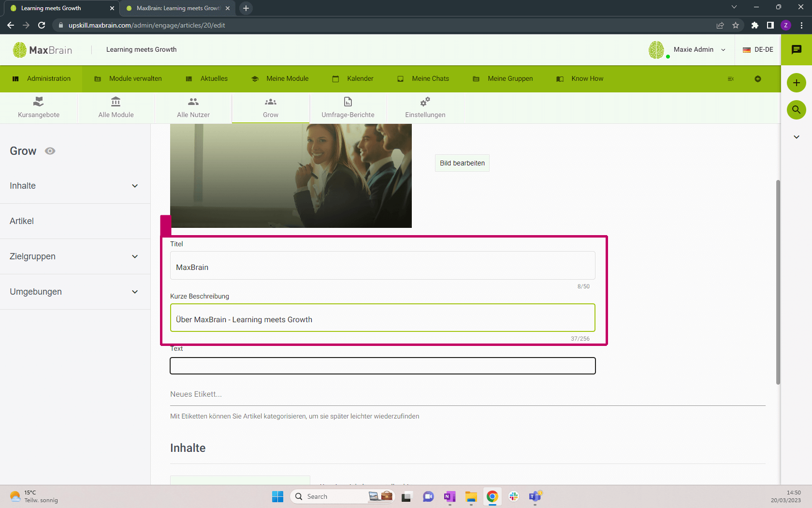Viewport: 812px width, 508px height.
Task: Click the MaxBrain logo
Action: point(43,50)
